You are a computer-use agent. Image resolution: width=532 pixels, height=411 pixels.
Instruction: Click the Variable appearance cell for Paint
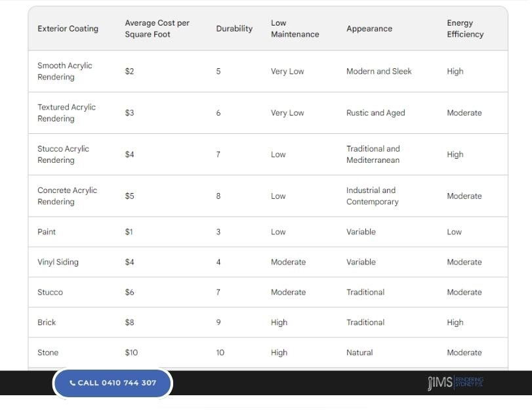coord(361,232)
